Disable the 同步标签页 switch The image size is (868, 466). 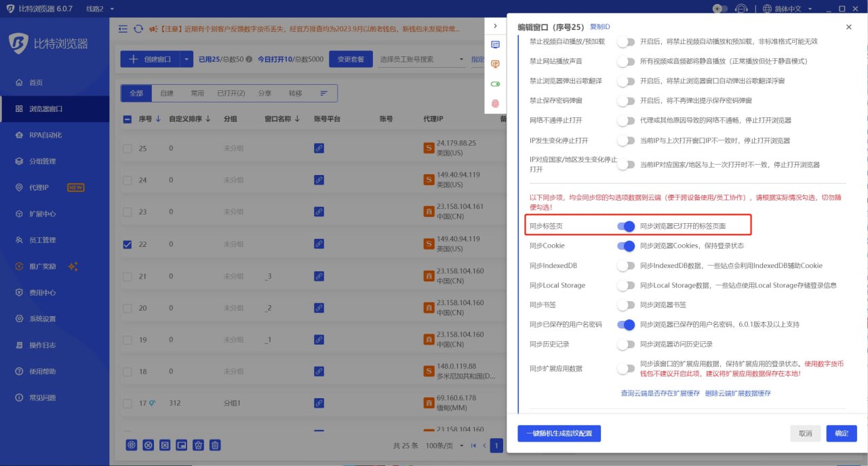point(626,226)
